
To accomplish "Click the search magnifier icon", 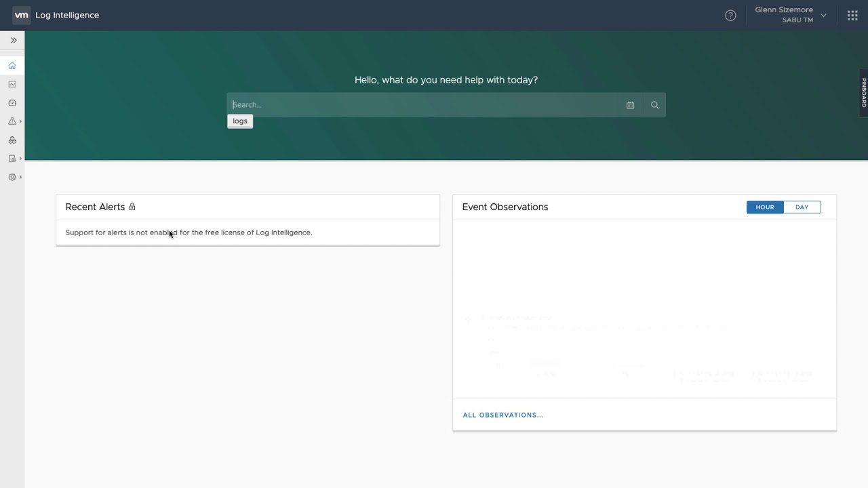I will (654, 105).
